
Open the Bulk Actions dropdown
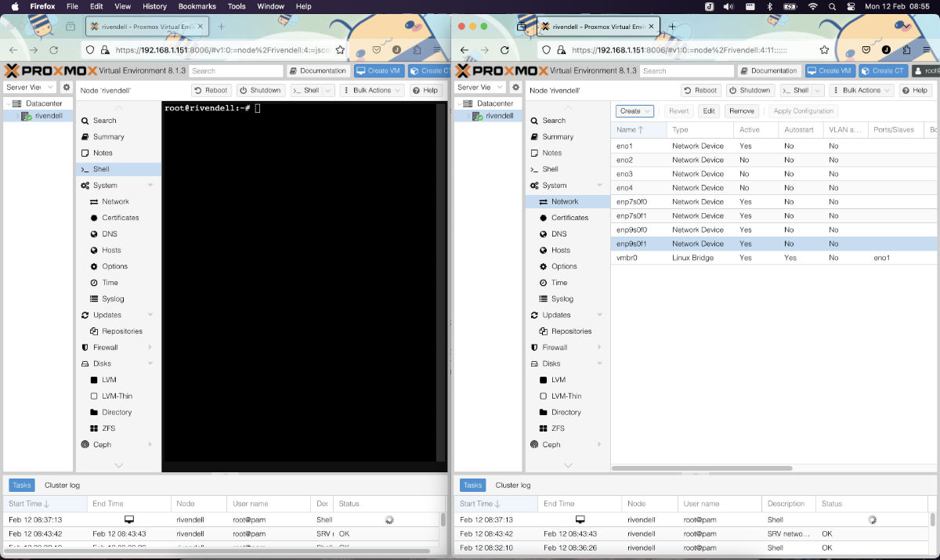coord(373,90)
